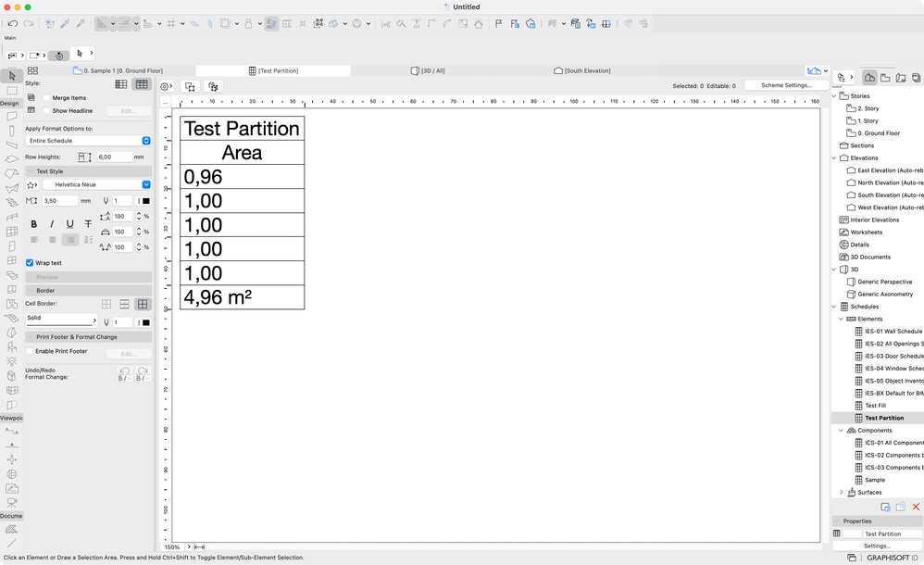Switch to the 0. Ground Floor tab

click(118, 70)
